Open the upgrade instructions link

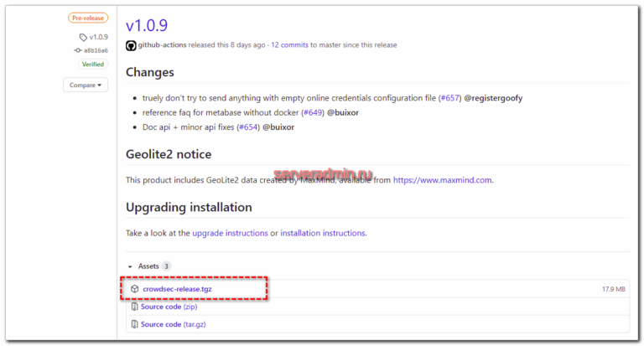coord(230,233)
